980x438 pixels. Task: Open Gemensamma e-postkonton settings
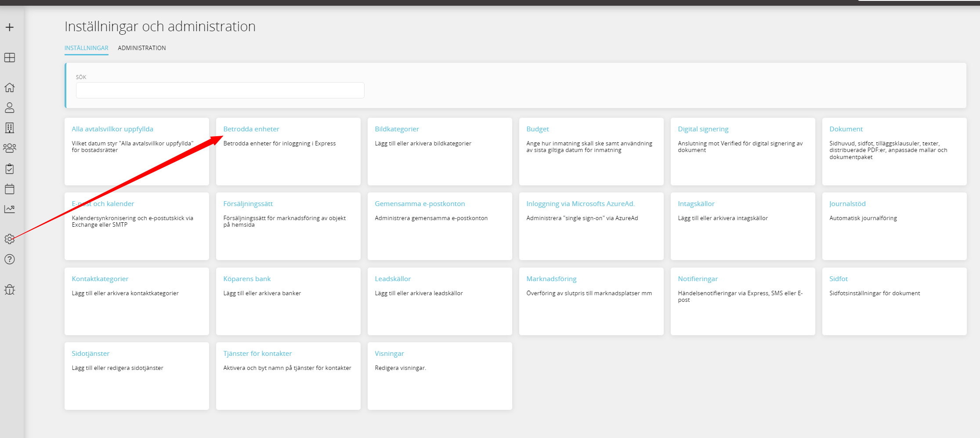point(420,204)
